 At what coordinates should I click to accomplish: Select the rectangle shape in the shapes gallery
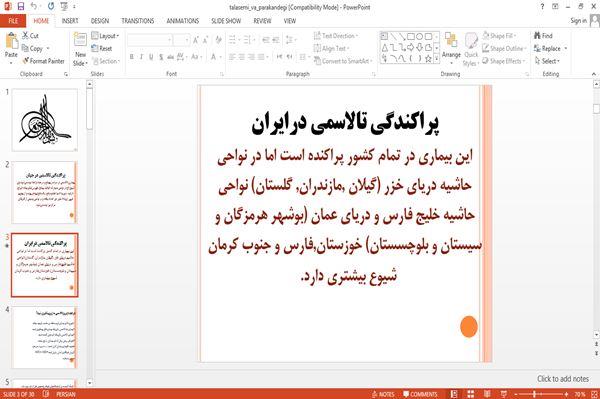[411, 37]
